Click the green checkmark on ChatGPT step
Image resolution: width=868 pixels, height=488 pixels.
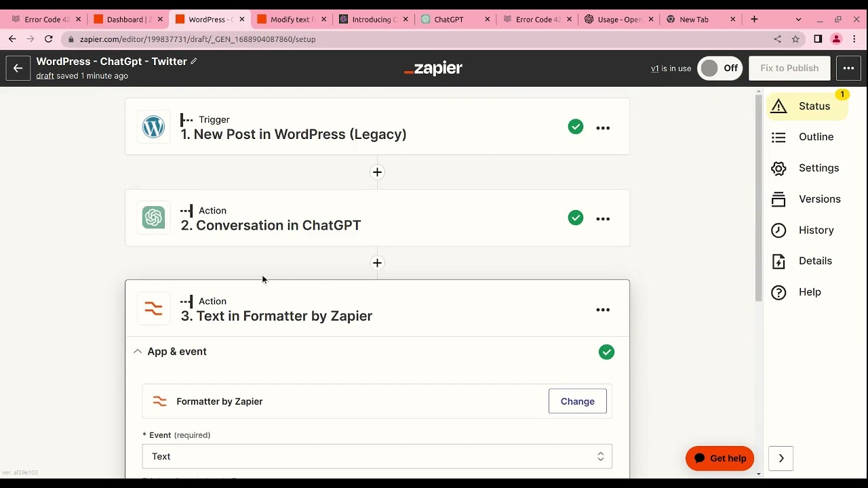point(576,218)
